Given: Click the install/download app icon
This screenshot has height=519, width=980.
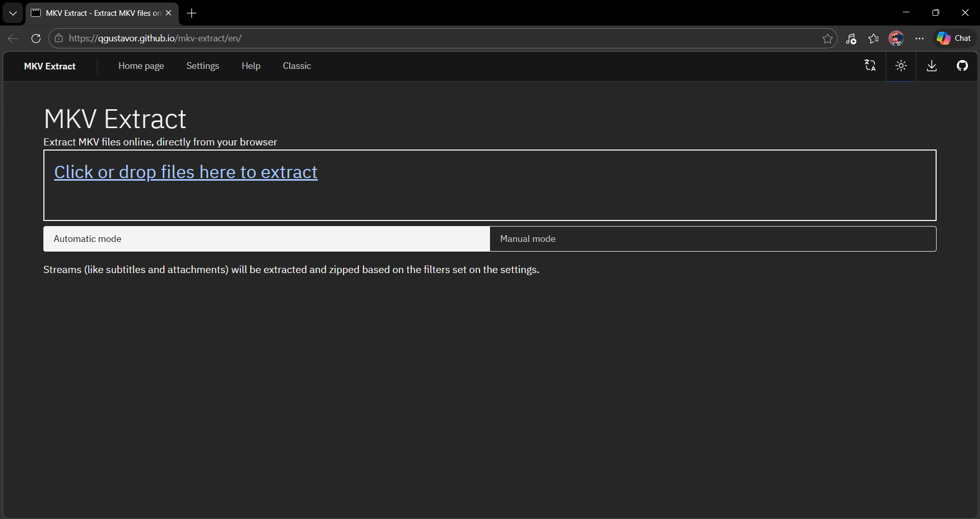Looking at the screenshot, I should coord(932,66).
